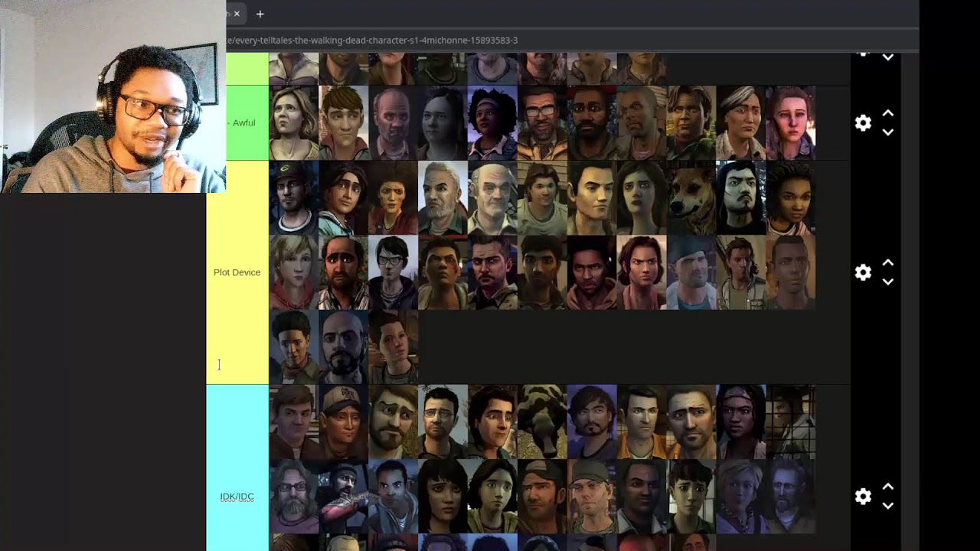
Task: Choose the camouflage-patterned animal in IDK/IDC tier
Action: (x=543, y=422)
